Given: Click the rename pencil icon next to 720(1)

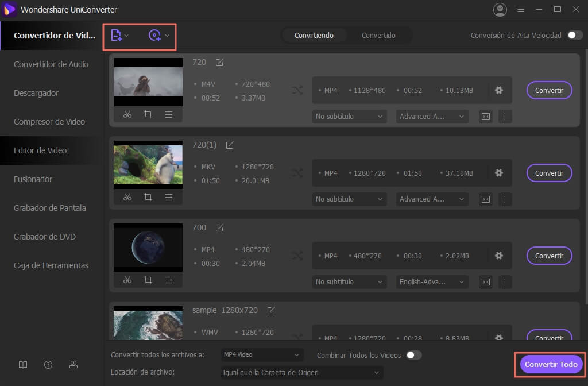Looking at the screenshot, I should pyautogui.click(x=229, y=145).
